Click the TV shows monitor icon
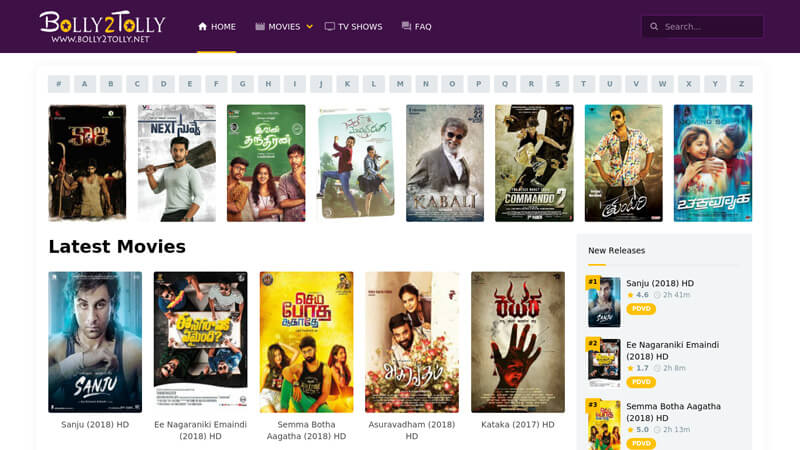Viewport: 800px width, 450px height. pyautogui.click(x=330, y=27)
